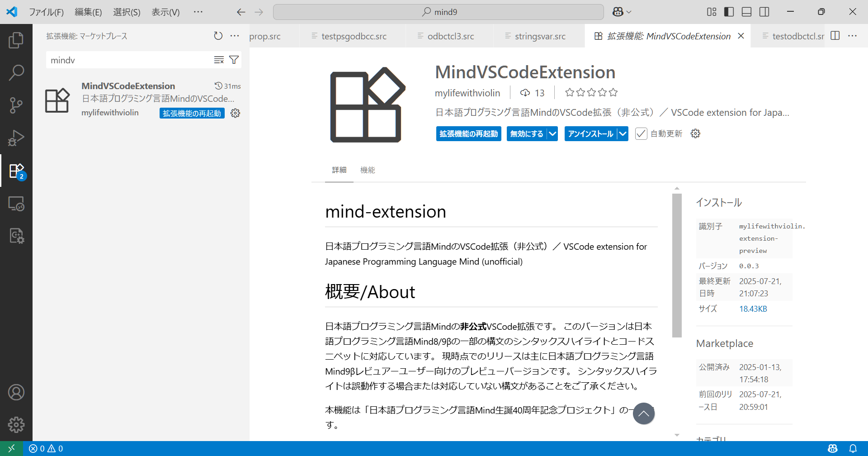Expand the アンインストール dropdown arrow
Screen dimensions: 868x456
click(623, 133)
